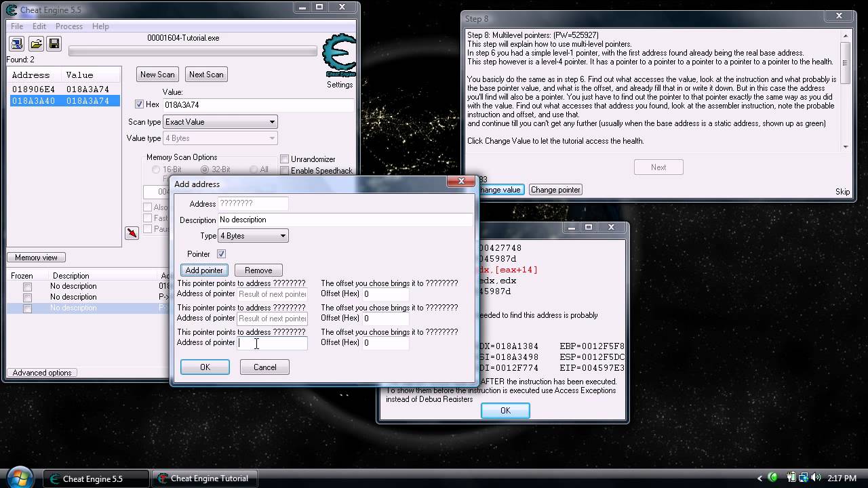
Task: Show hidden tray icons arrow
Action: pyautogui.click(x=759, y=479)
